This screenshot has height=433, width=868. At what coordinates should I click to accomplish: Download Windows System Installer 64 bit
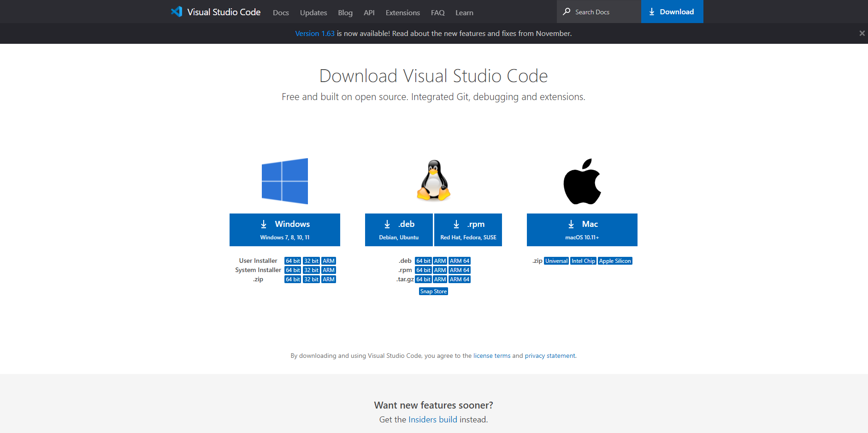coord(293,270)
